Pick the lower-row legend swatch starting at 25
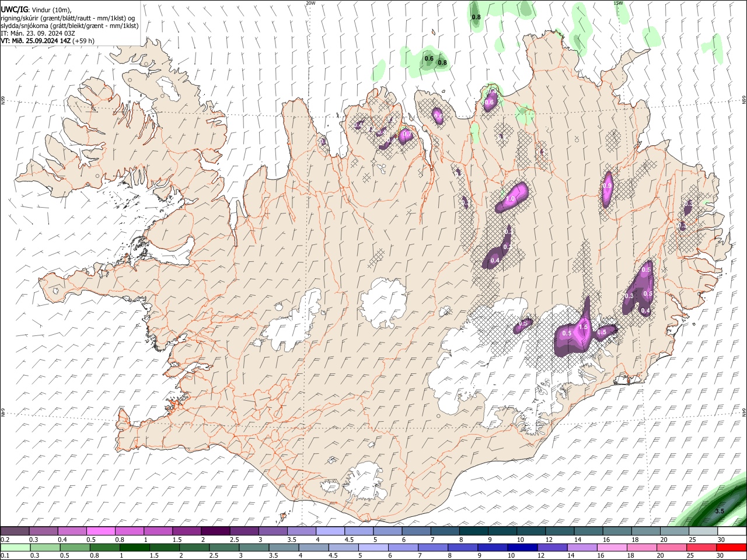 [x=700, y=547]
